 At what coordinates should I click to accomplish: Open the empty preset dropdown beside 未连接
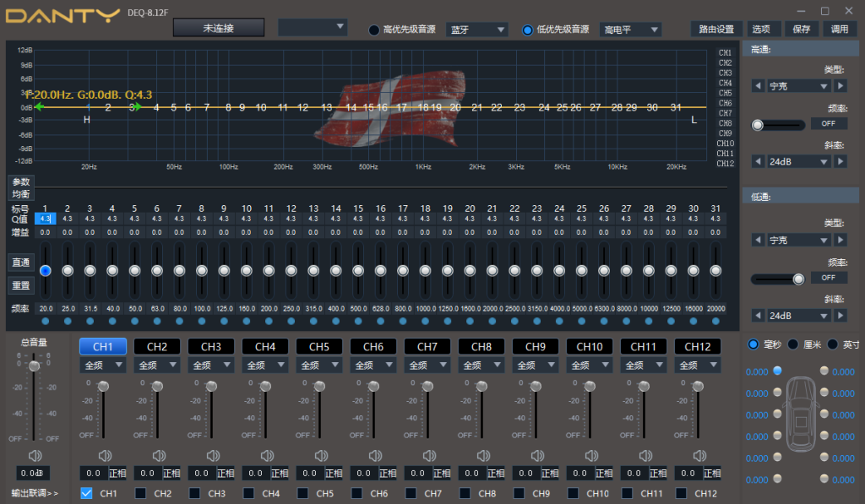click(x=313, y=27)
